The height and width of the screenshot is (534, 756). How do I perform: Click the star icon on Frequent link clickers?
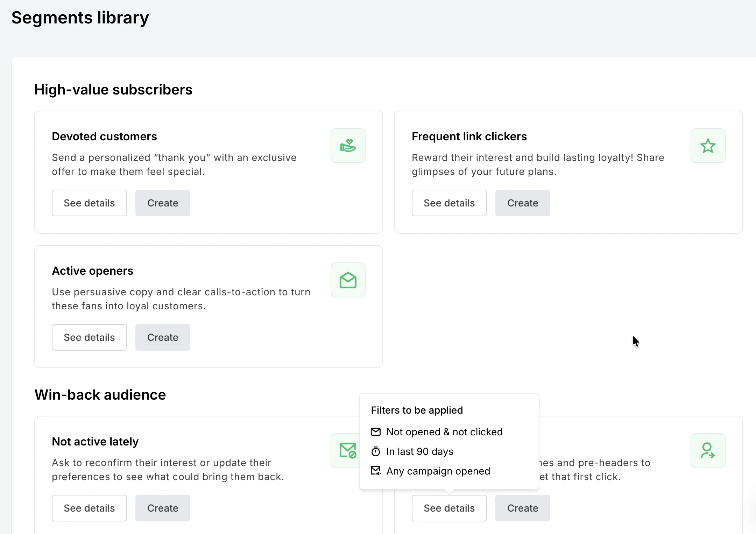pos(708,146)
